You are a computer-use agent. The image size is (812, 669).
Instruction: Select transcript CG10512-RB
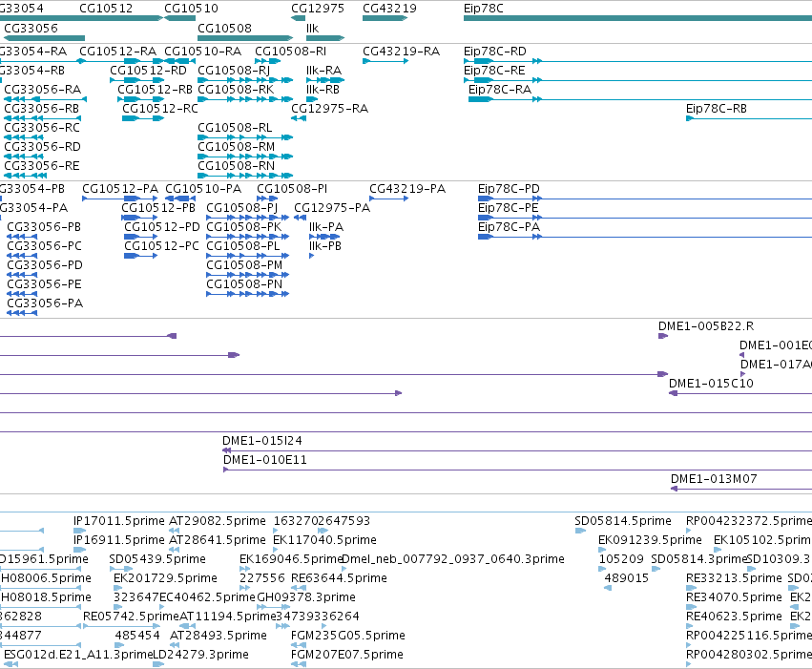click(156, 90)
